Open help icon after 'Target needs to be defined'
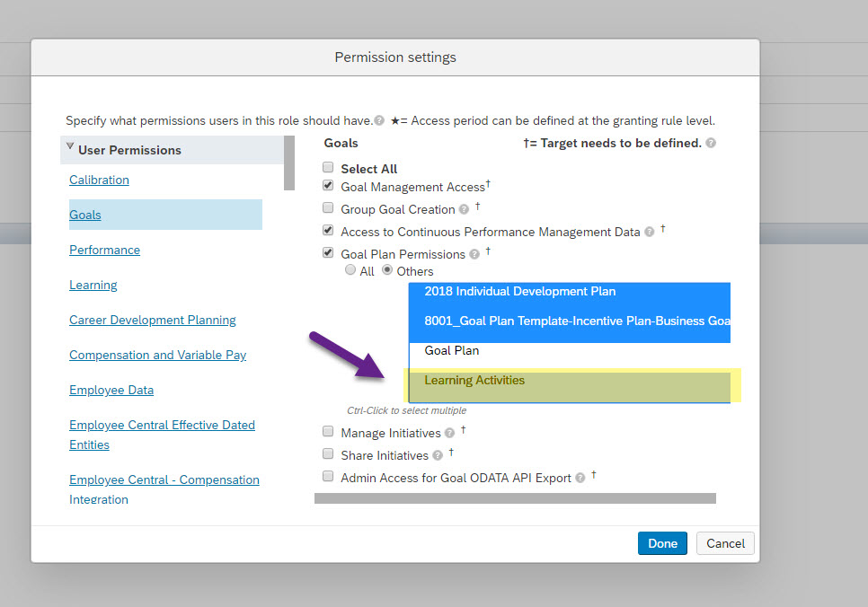868x607 pixels. pos(712,143)
